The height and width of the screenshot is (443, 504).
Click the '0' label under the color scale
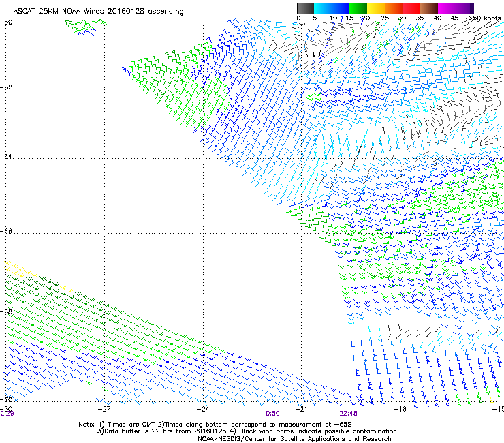(298, 18)
